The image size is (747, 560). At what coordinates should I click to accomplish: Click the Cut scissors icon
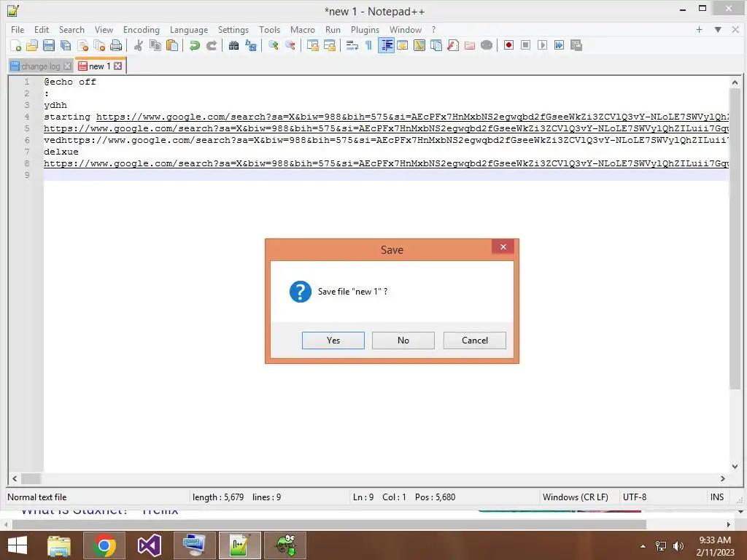(139, 45)
